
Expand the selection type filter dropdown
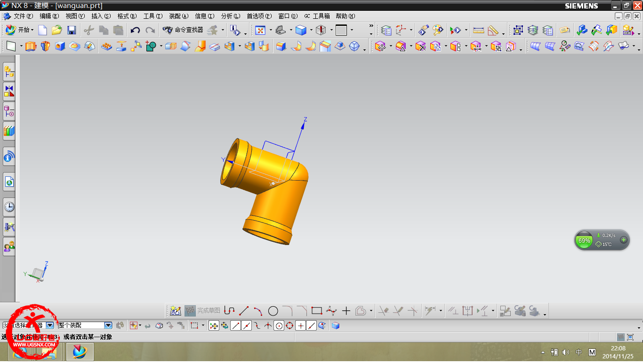[50, 325]
